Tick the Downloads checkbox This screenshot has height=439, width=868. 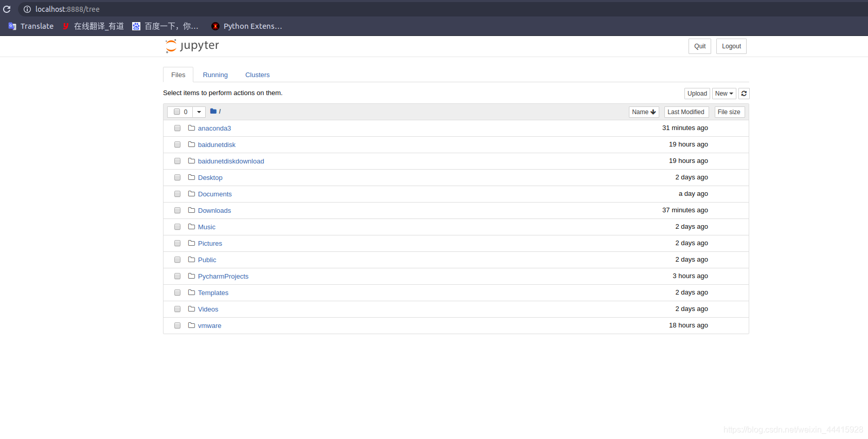[x=177, y=210]
